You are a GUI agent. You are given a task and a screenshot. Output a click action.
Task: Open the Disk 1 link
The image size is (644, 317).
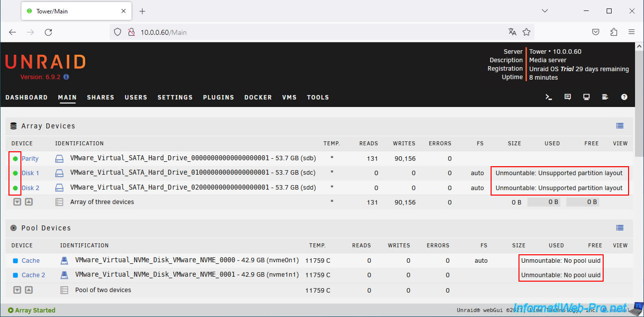pyautogui.click(x=30, y=173)
